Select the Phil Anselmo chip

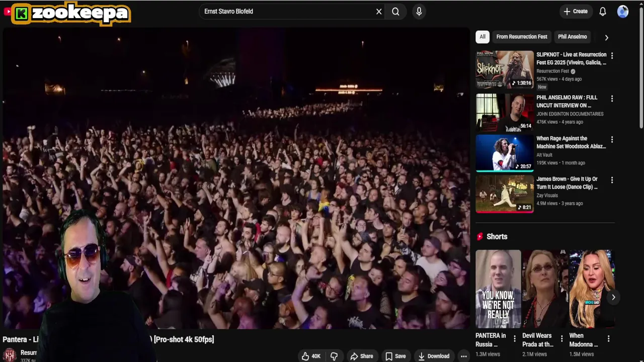[x=572, y=37]
